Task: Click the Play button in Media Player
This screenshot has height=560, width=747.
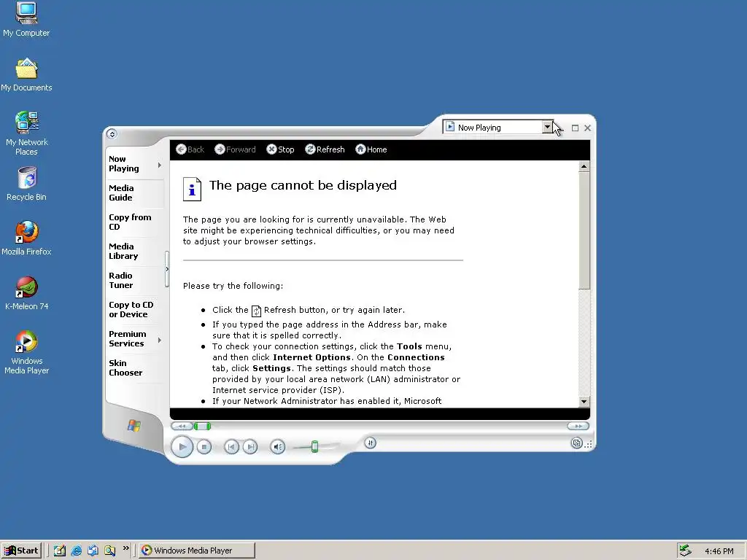Action: 182,447
